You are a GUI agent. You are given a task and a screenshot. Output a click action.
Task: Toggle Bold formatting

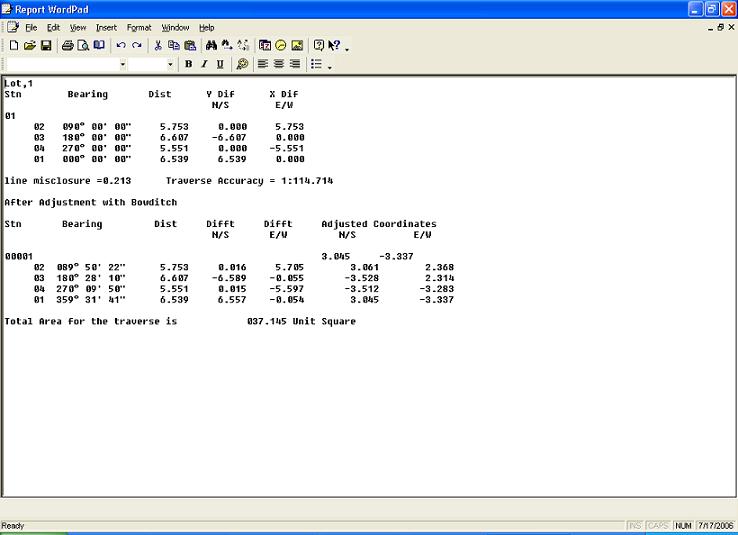coord(188,64)
